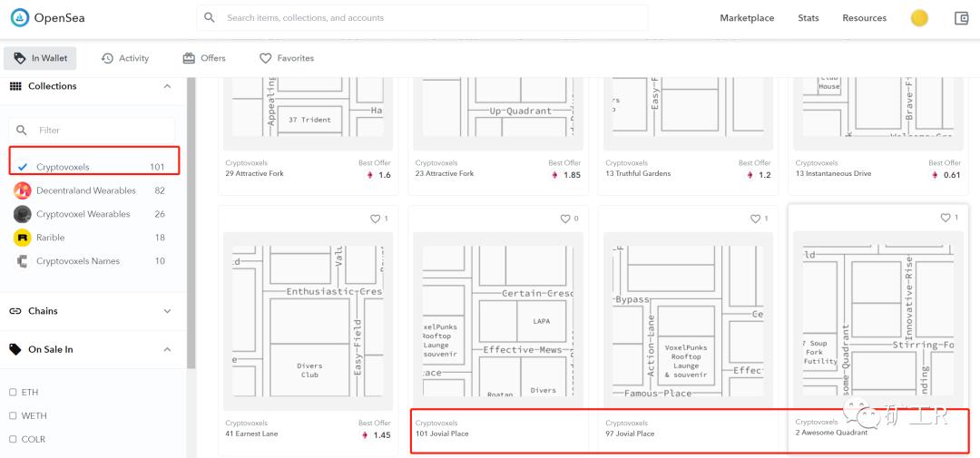The height and width of the screenshot is (458, 980).
Task: Click the Cryptovoxel Wearables collection icon
Action: pyautogui.click(x=23, y=214)
